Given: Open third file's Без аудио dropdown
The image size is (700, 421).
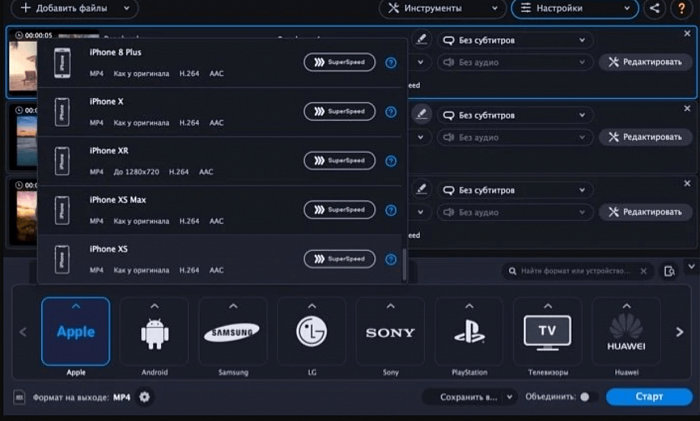Looking at the screenshot, I should (x=515, y=213).
